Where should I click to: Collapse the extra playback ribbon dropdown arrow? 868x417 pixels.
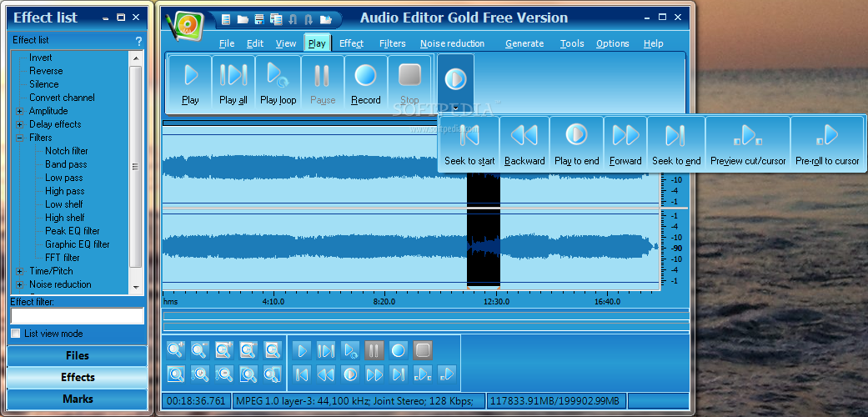[455, 108]
